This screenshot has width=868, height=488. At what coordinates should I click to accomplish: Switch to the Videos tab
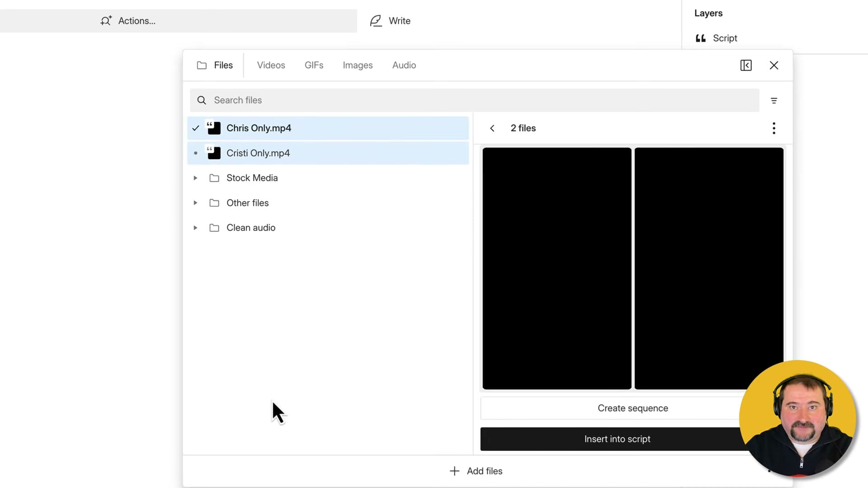271,65
